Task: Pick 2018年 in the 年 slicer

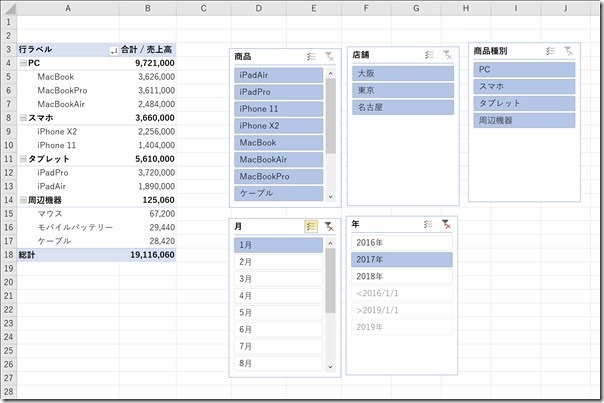Action: pyautogui.click(x=402, y=277)
